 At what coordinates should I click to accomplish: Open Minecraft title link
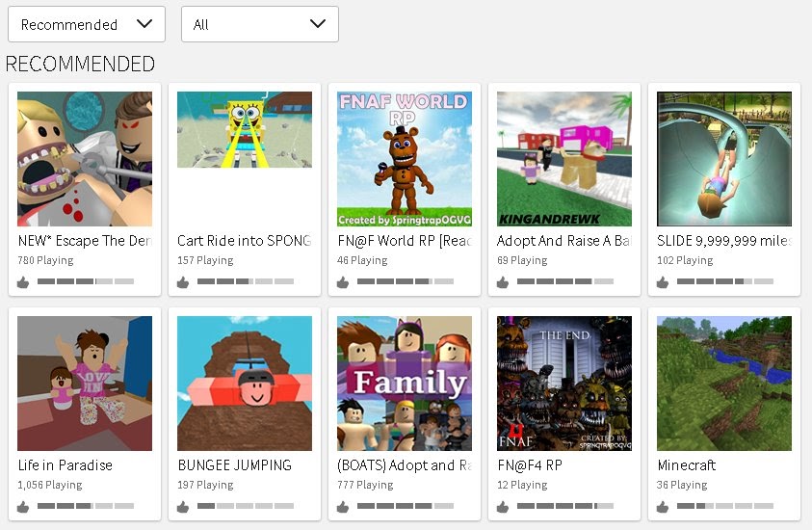coord(687,465)
